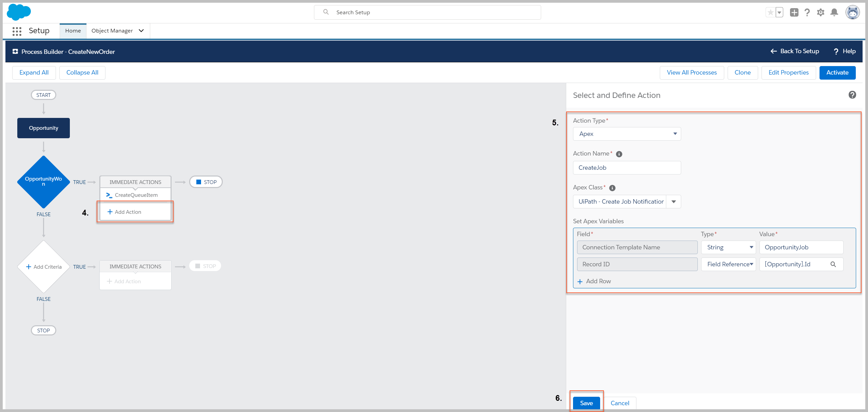Click the bottom STOP node

(43, 330)
